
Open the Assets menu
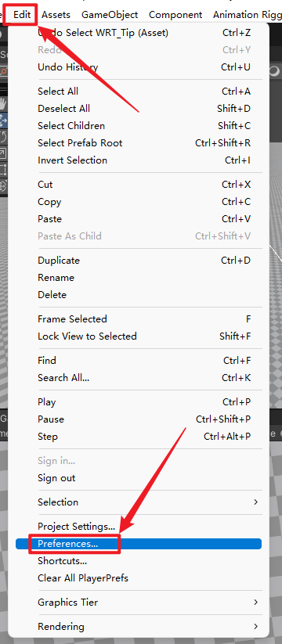(56, 15)
